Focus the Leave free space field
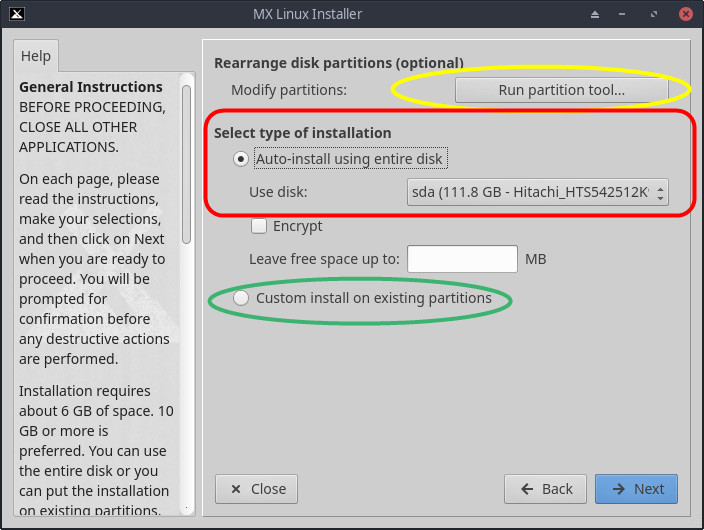The image size is (704, 530). click(462, 259)
